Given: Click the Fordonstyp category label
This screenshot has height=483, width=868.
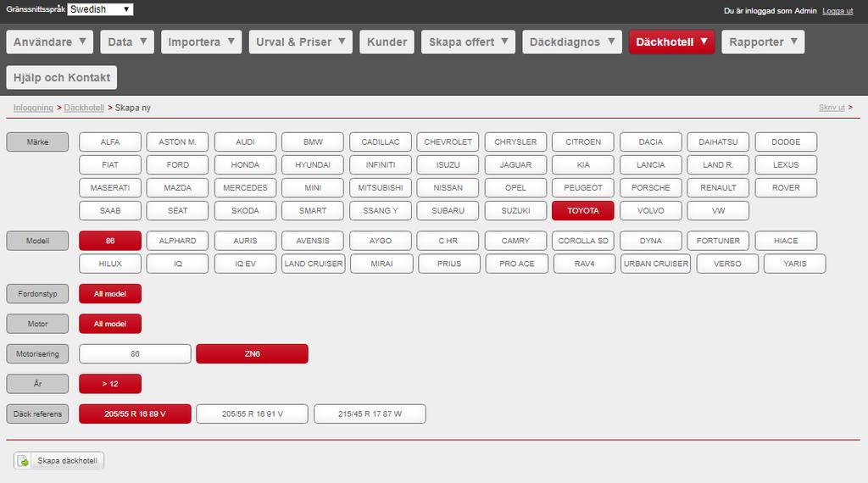Looking at the screenshot, I should (37, 294).
